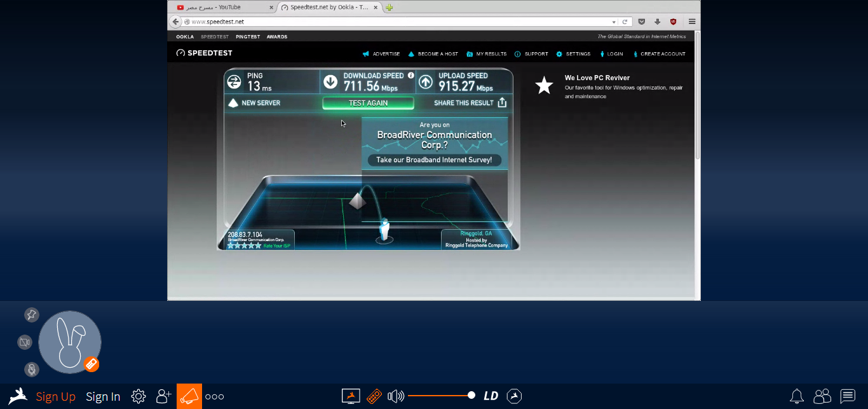Open Speedtest SETTINGS
The height and width of the screenshot is (409, 868).
pos(573,54)
